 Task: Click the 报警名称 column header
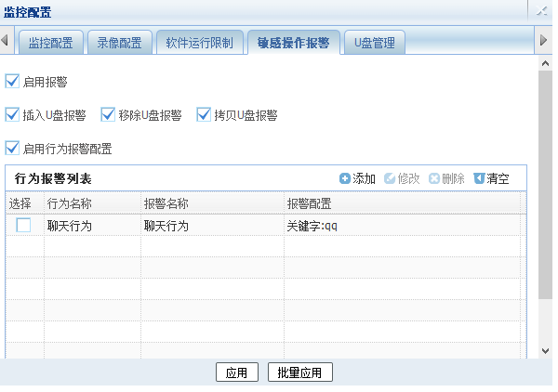point(212,203)
